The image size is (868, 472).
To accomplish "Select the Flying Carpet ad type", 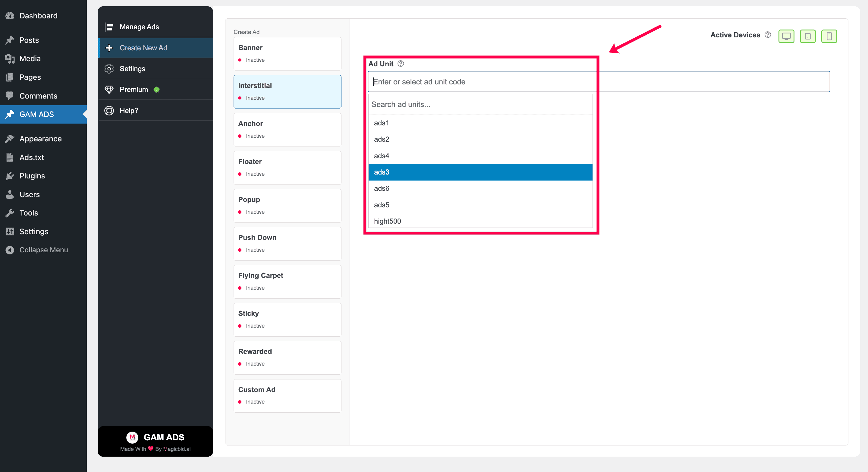I will coord(287,282).
